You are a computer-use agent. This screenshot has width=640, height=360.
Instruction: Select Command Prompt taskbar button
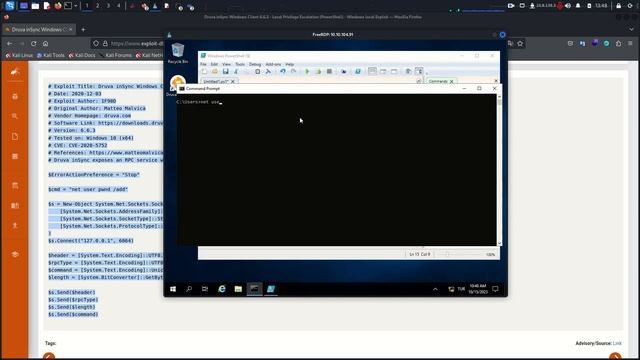(254, 289)
